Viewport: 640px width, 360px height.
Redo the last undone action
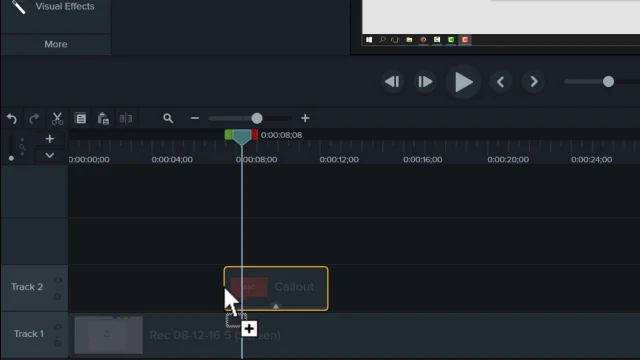click(34, 119)
